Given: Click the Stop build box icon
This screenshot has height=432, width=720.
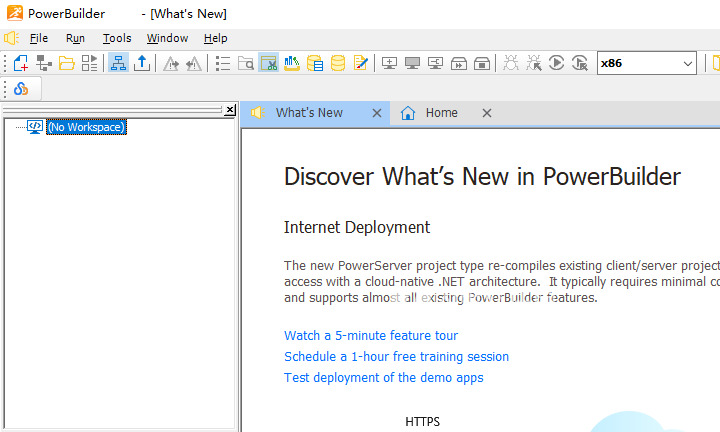Looking at the screenshot, I should [x=482, y=63].
